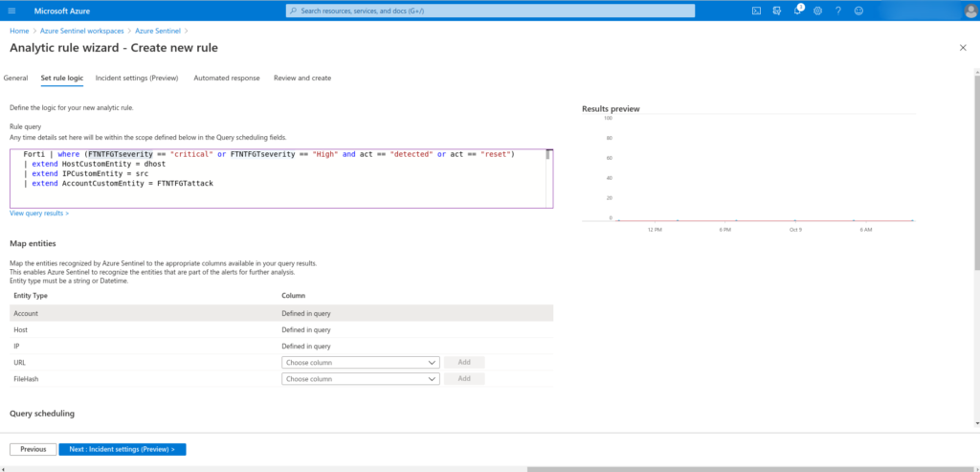The height and width of the screenshot is (472, 980).
Task: Click the query editor scrollbar thumb
Action: pos(548,155)
